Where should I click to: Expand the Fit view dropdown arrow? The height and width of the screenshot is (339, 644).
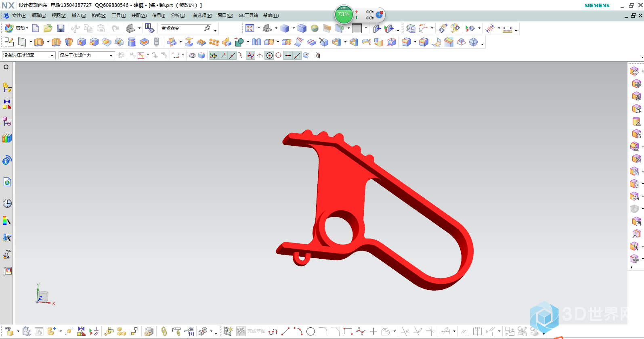click(259, 28)
